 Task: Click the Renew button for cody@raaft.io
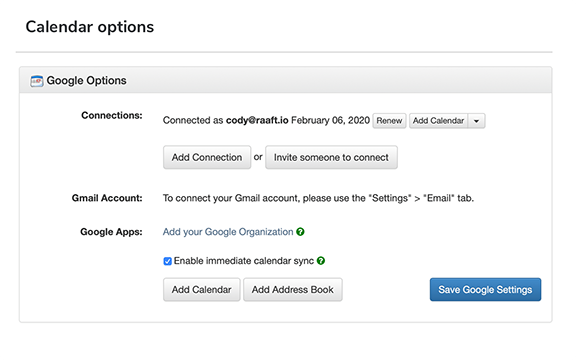tap(389, 121)
